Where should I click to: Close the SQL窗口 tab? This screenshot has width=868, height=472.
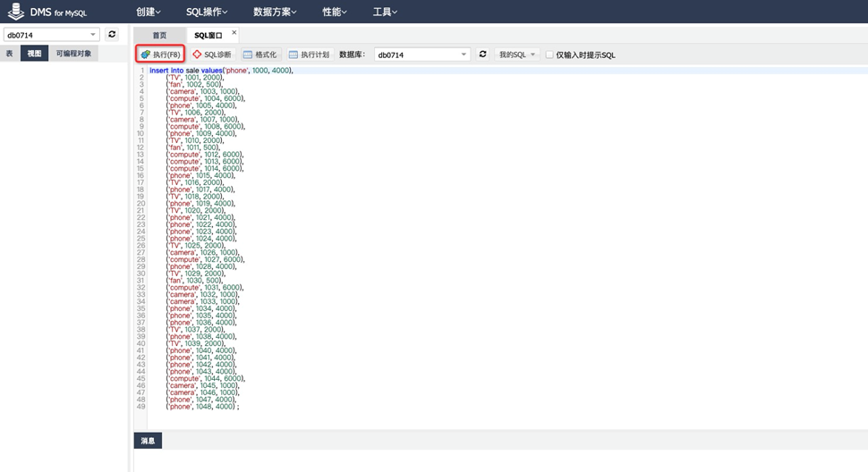click(x=234, y=32)
